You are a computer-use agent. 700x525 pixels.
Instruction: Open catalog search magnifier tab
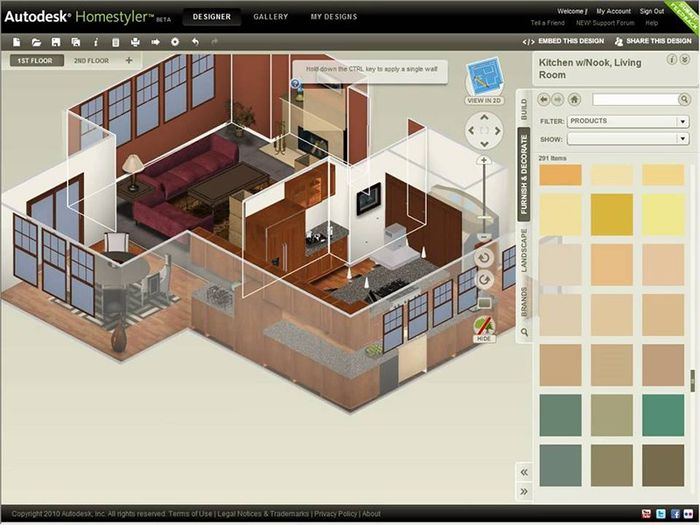(x=524, y=332)
